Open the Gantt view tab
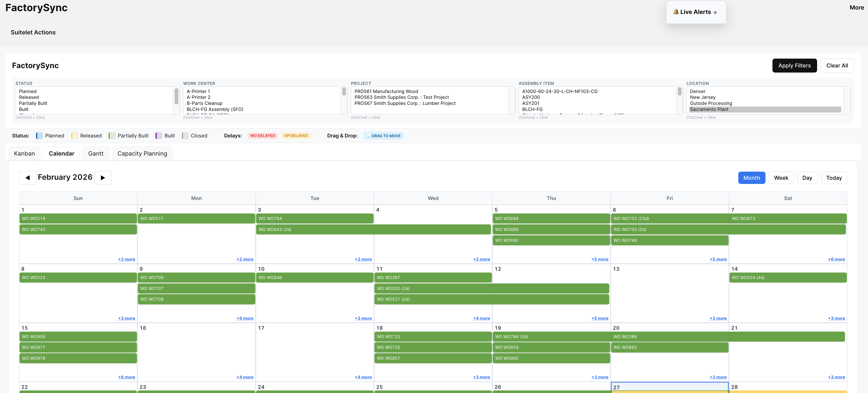The height and width of the screenshot is (393, 868). 96,153
